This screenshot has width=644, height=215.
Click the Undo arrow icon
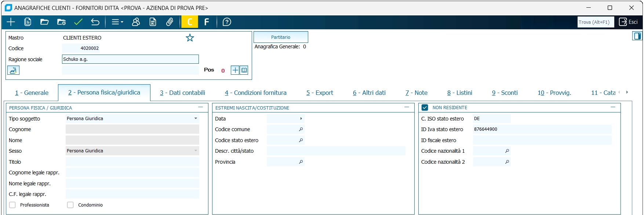(95, 22)
